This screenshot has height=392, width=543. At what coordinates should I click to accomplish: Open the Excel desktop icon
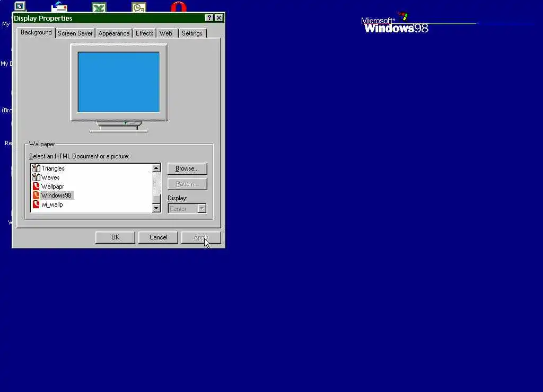pyautogui.click(x=99, y=7)
